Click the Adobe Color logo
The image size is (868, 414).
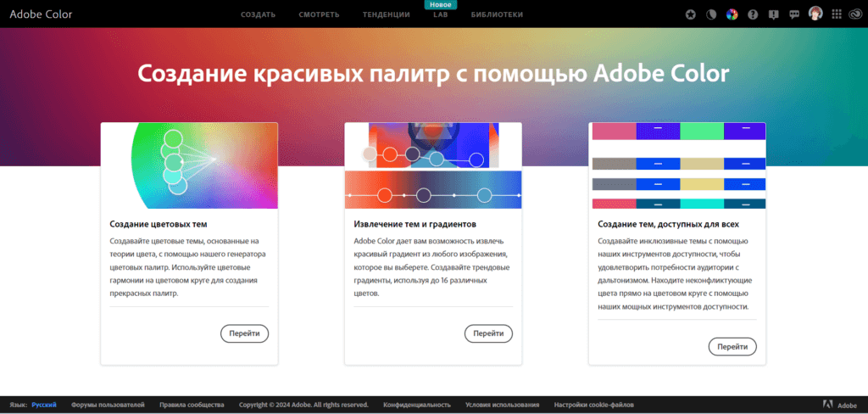(41, 14)
